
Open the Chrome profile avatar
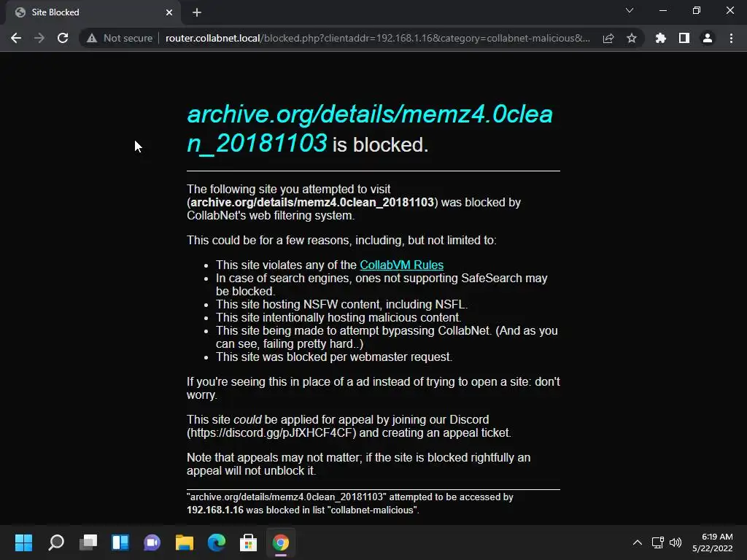pyautogui.click(x=708, y=38)
